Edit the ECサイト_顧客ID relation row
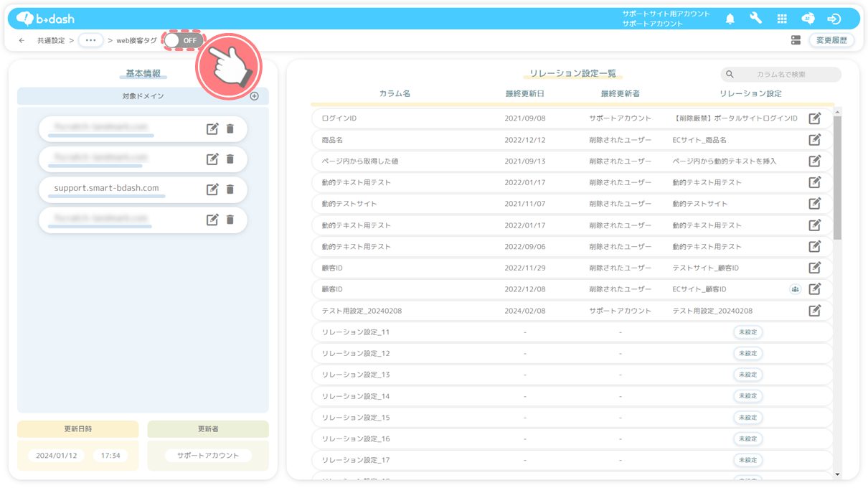The image size is (868, 488). (814, 289)
